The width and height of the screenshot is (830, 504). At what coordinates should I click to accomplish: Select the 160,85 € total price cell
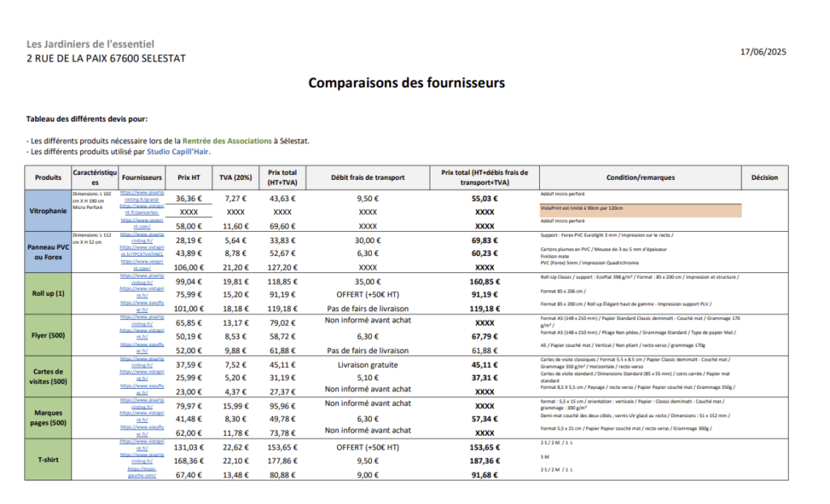tap(484, 280)
